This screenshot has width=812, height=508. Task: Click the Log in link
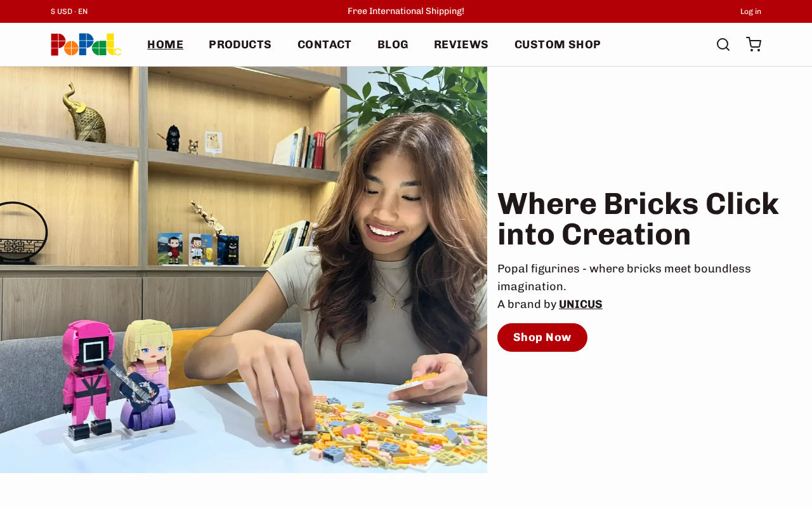pyautogui.click(x=750, y=11)
